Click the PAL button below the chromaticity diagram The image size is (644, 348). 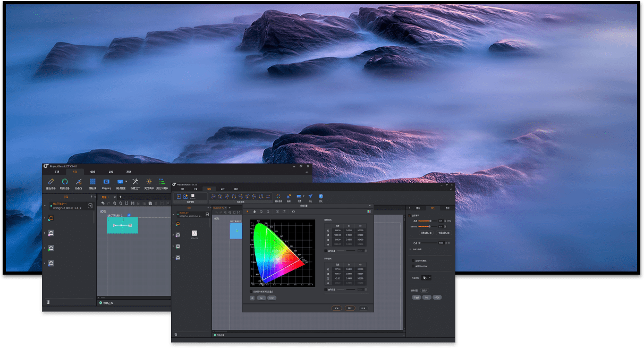coord(261,298)
